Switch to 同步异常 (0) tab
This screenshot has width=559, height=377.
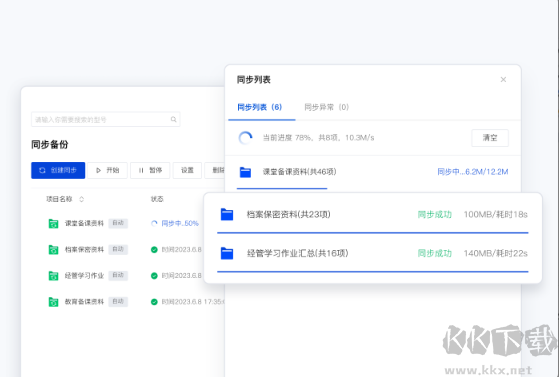point(327,107)
